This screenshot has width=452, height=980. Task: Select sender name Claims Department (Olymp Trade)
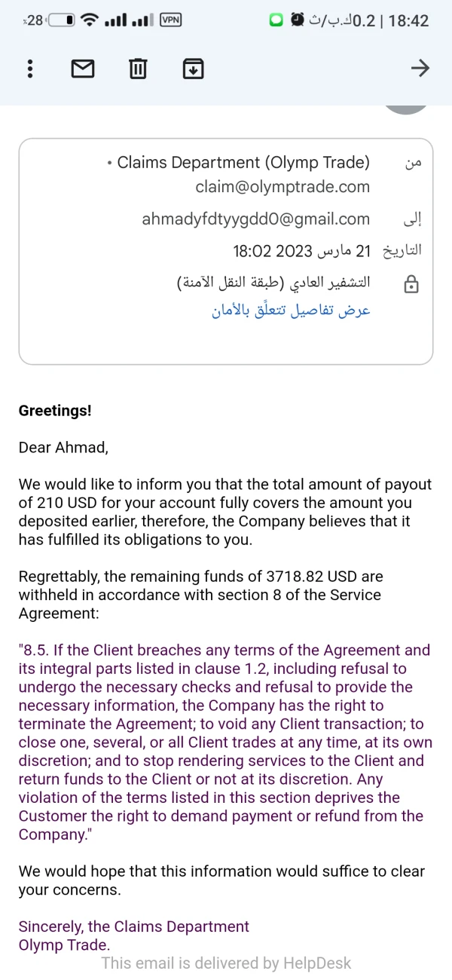(x=243, y=162)
